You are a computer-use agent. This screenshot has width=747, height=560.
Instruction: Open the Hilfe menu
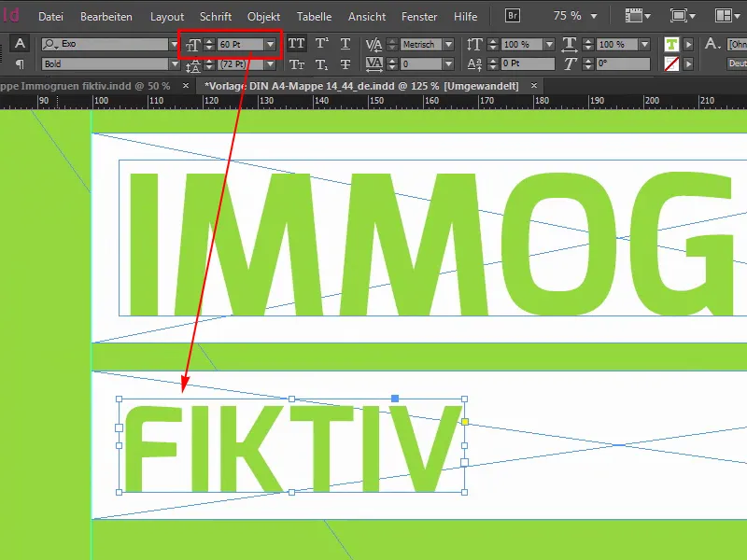[x=465, y=17]
